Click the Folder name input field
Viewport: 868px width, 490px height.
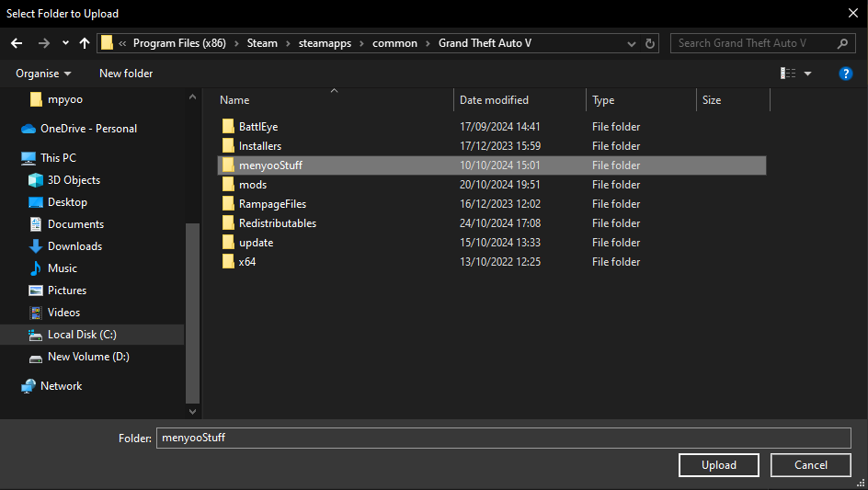click(x=504, y=438)
